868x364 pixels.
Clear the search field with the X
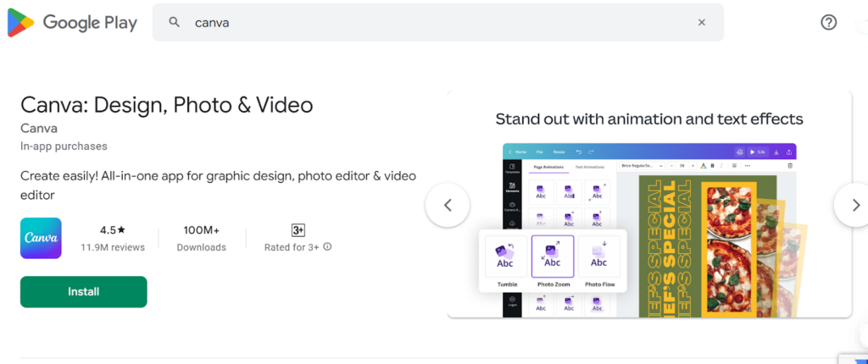pyautogui.click(x=701, y=22)
